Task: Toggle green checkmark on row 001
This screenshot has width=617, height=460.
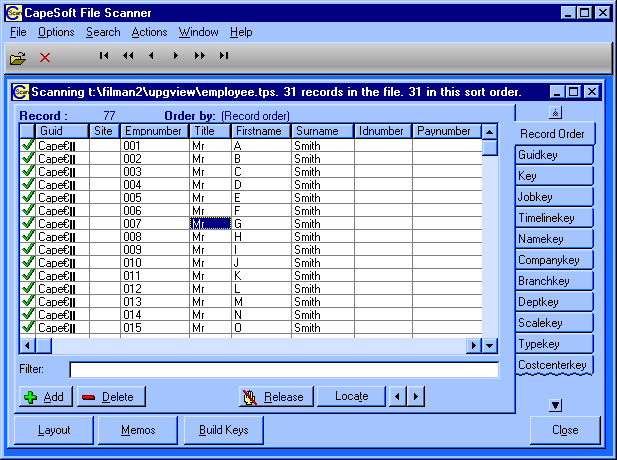Action: point(27,145)
